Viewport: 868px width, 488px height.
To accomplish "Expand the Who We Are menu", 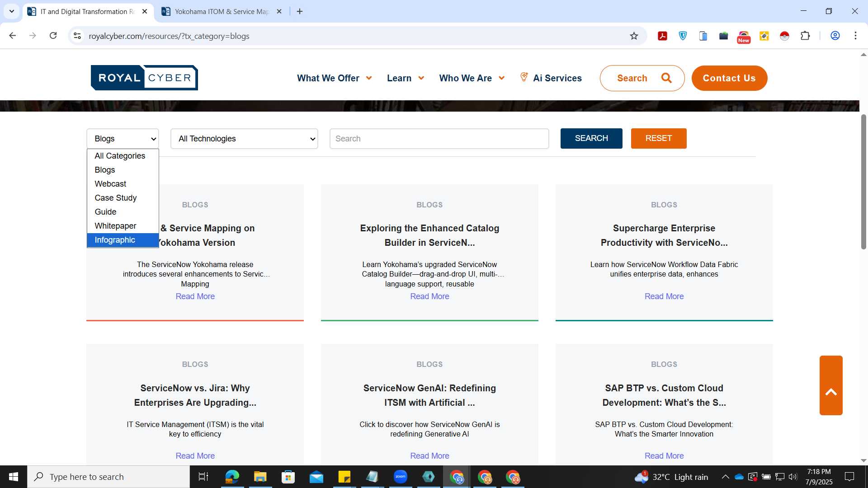I will [x=472, y=78].
